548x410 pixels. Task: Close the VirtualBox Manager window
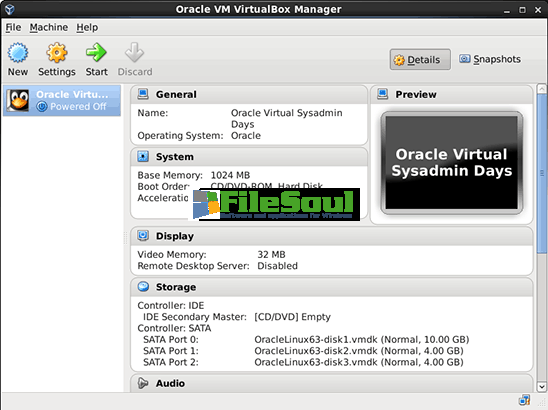(538, 10)
